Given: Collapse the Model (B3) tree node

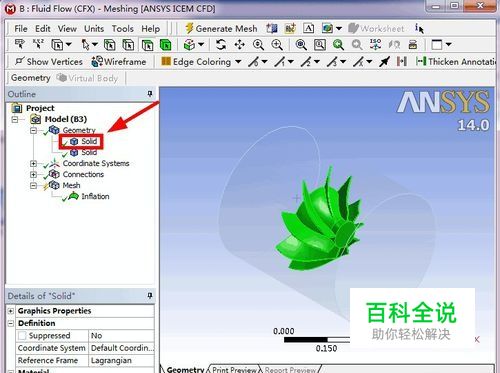Looking at the screenshot, I should click(x=15, y=119).
